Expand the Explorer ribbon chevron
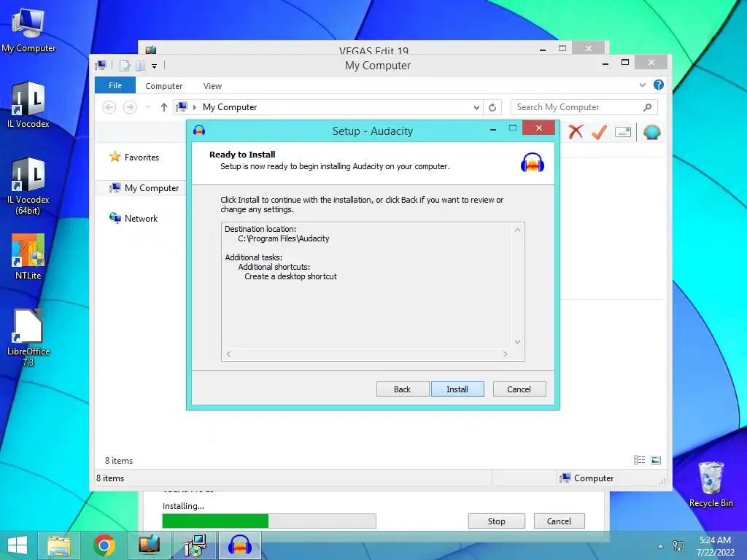 tap(642, 85)
